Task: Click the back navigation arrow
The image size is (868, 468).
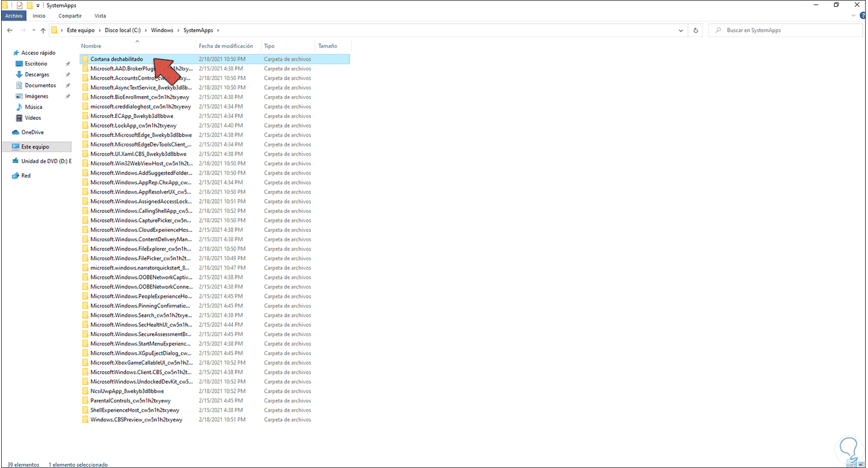Action: pos(9,30)
